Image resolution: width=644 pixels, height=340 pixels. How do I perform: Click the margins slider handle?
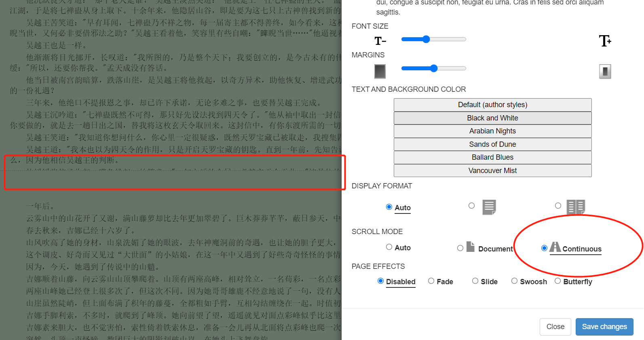(434, 68)
